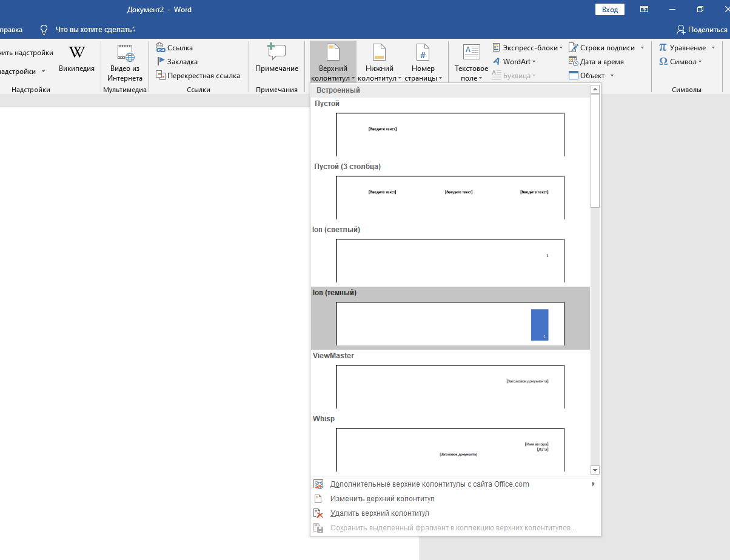Expand the Строки подписи dropdown arrow
The height and width of the screenshot is (560, 730).
[643, 48]
